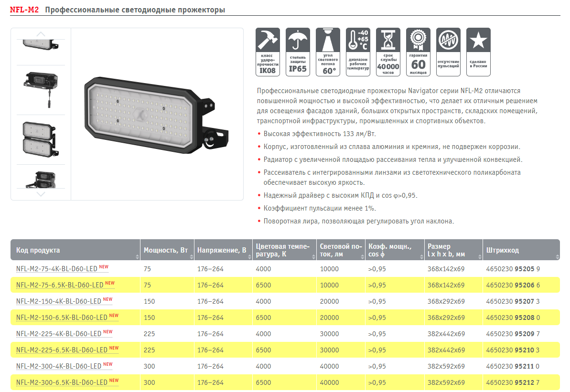Open product link NFL-M2-150-6.5K-BL-D60-LED

click(x=62, y=318)
